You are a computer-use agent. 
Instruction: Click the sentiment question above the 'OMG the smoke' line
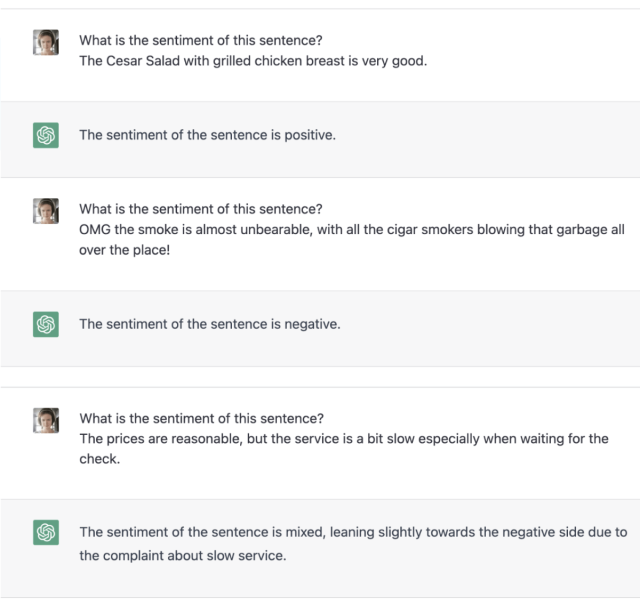click(201, 209)
